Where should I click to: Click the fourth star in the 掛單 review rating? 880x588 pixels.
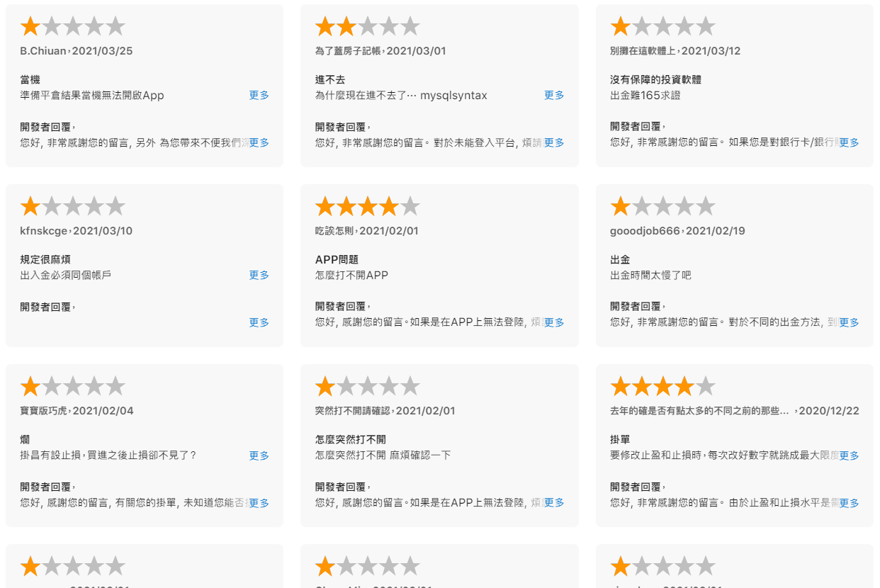[x=684, y=385]
